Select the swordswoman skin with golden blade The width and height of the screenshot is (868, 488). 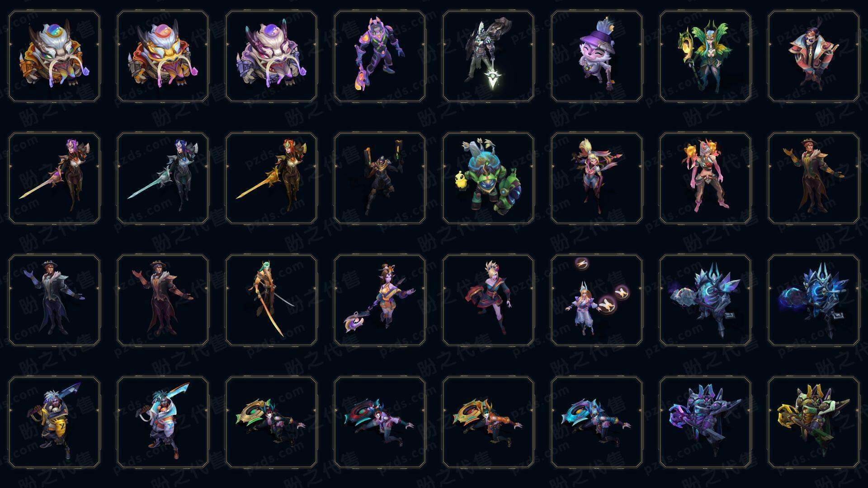click(271, 178)
